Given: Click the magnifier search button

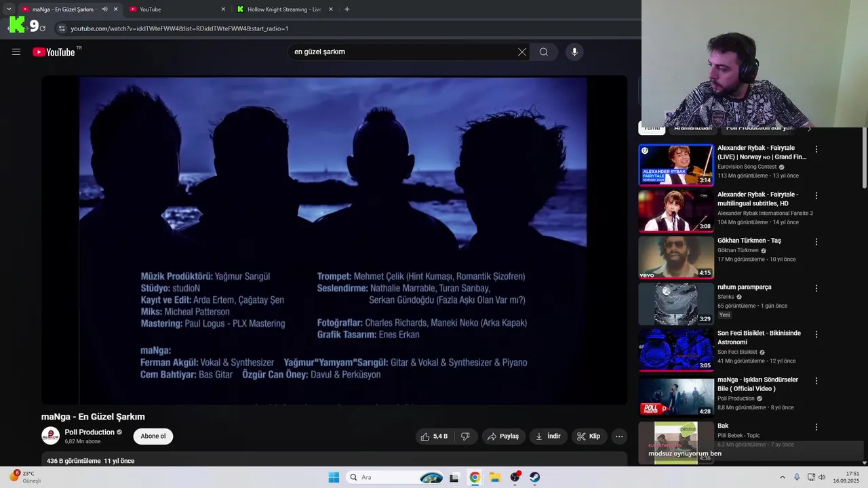Looking at the screenshot, I should click(544, 52).
